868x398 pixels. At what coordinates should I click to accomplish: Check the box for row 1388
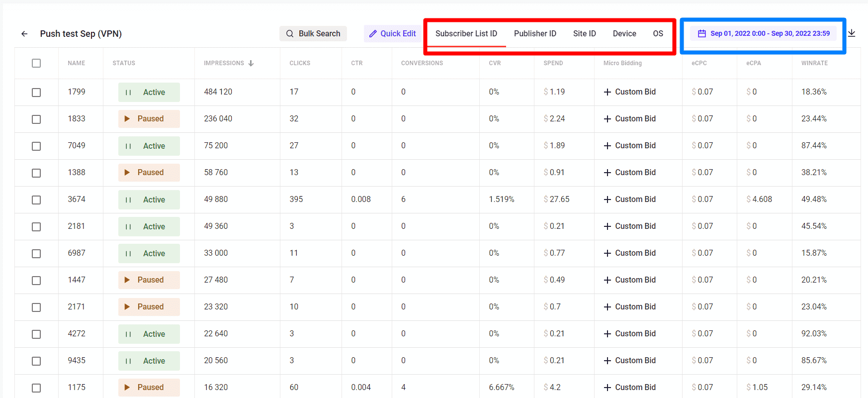[x=36, y=173]
